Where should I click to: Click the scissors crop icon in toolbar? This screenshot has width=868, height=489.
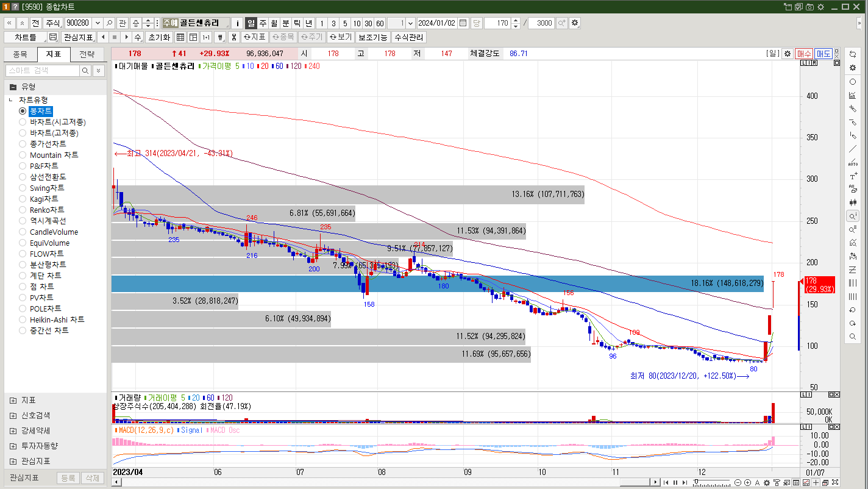(233, 37)
